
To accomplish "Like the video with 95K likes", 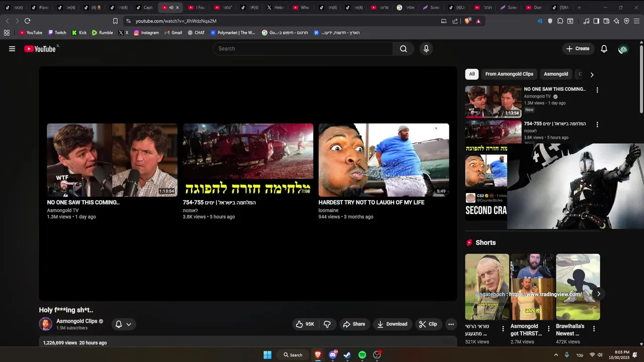I will click(305, 324).
